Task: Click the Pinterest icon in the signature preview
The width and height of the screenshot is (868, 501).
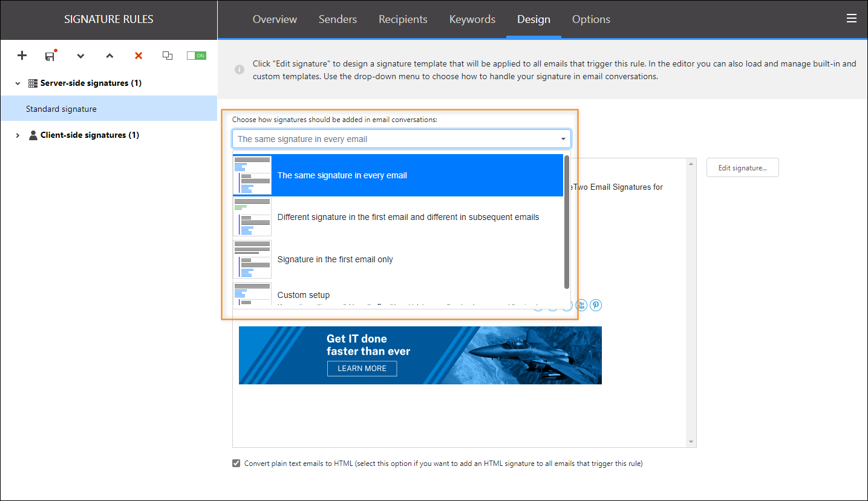Action: [596, 305]
